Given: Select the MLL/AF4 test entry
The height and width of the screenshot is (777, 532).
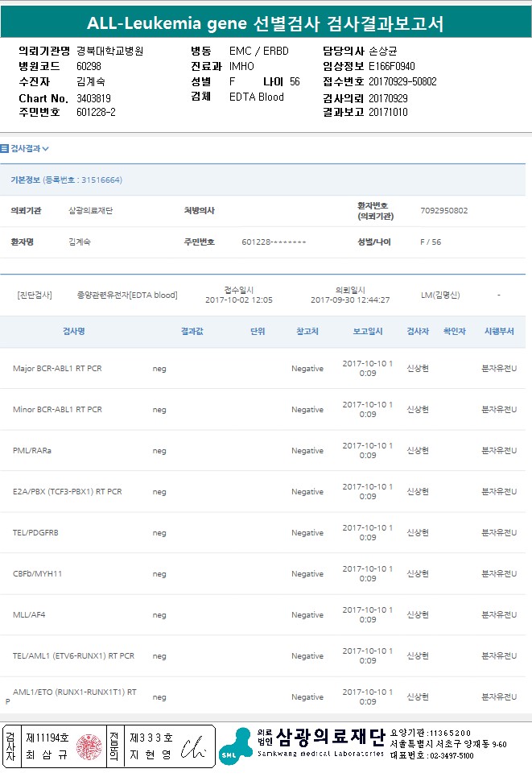Looking at the screenshot, I should 29,615.
